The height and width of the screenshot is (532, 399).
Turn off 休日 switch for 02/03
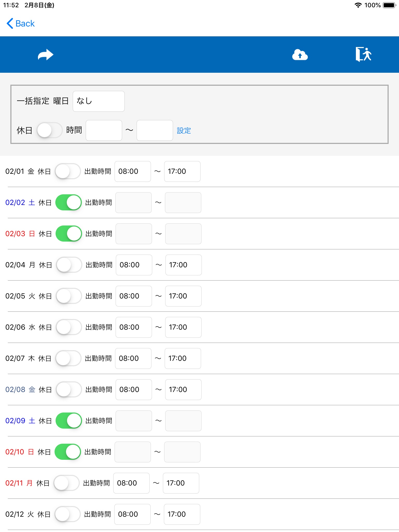click(69, 234)
